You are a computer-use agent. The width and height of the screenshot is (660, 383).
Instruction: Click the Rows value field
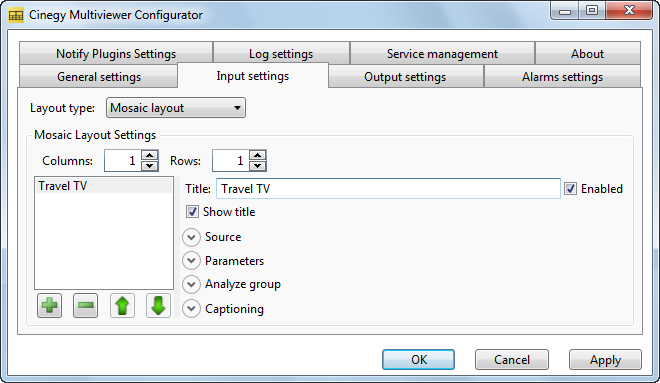click(x=231, y=161)
